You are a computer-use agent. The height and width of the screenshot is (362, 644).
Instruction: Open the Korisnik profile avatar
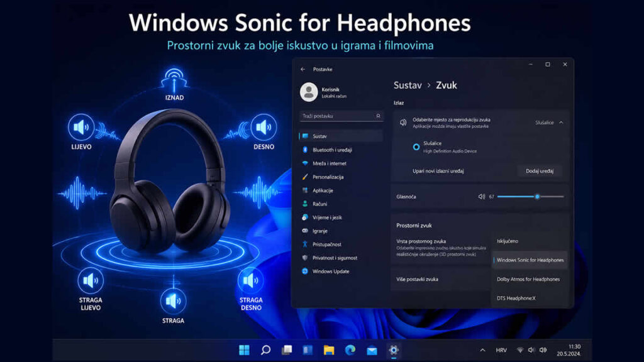pos(309,92)
